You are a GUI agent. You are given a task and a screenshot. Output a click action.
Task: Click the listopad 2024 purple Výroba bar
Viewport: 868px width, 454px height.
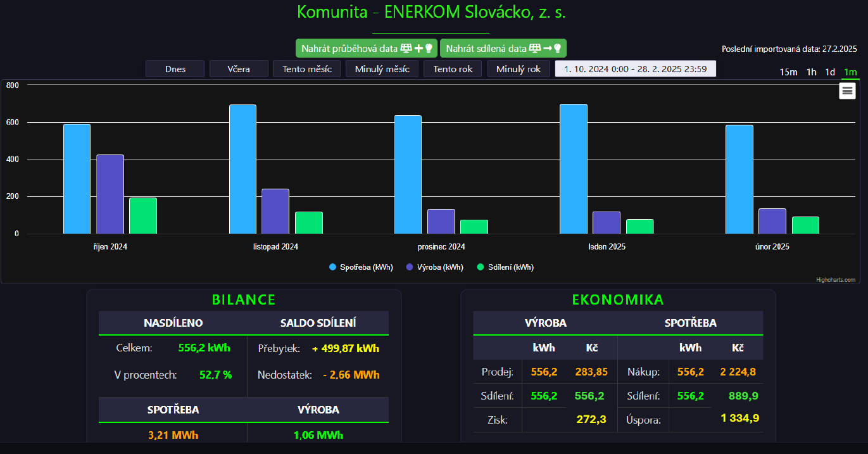tap(275, 211)
